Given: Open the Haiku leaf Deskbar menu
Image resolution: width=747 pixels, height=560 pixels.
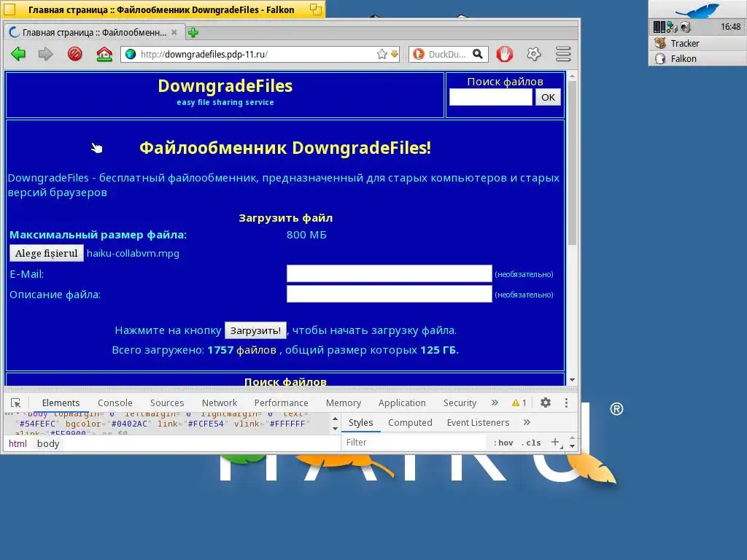Looking at the screenshot, I should (698, 9).
